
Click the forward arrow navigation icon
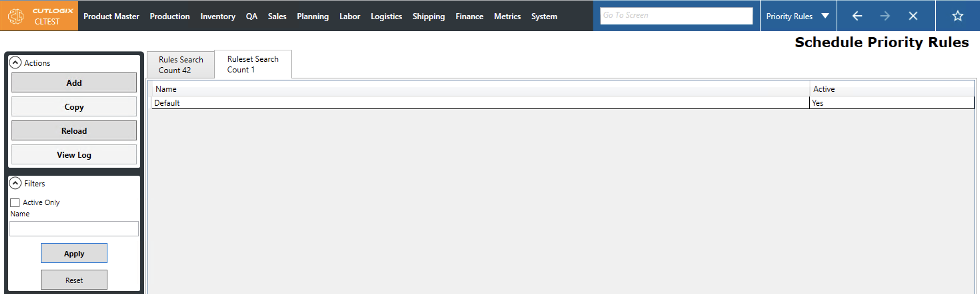click(x=885, y=16)
